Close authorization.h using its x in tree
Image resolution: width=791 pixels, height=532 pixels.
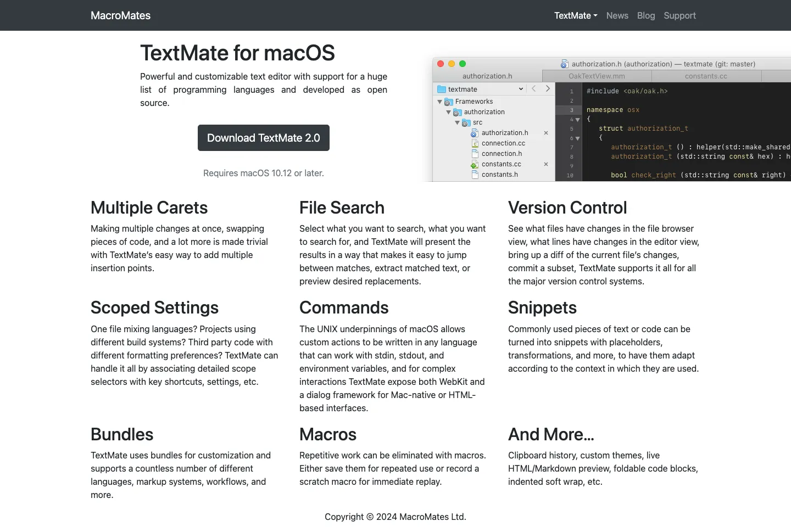click(546, 133)
